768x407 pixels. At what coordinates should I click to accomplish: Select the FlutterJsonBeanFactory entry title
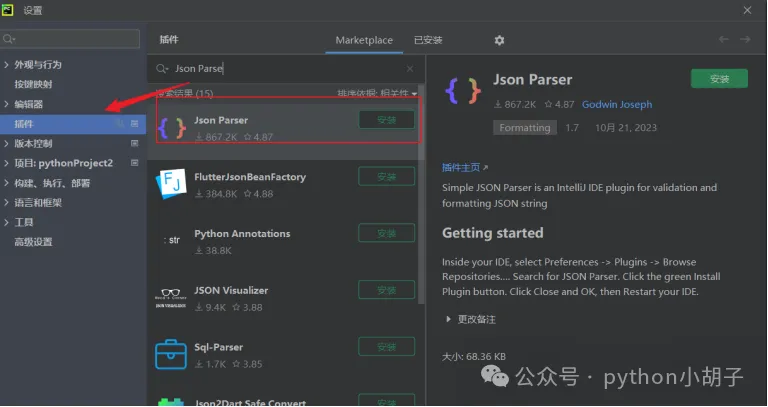pyautogui.click(x=250, y=177)
